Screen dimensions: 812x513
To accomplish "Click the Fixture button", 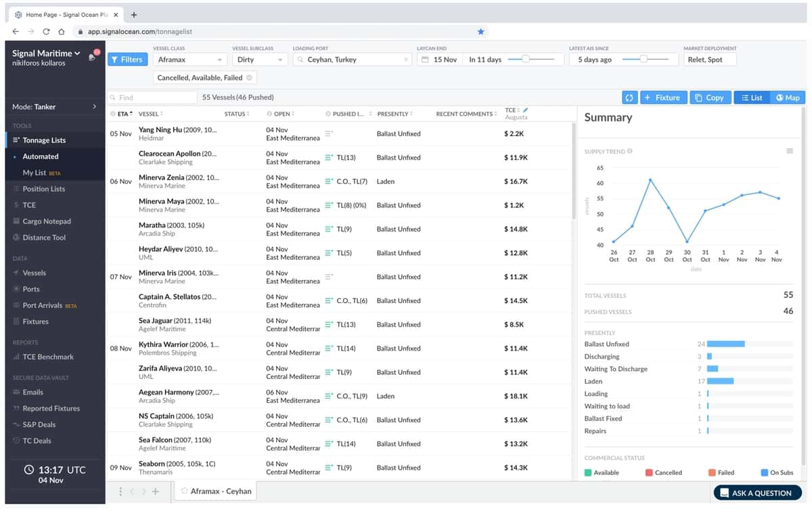I will (x=663, y=97).
